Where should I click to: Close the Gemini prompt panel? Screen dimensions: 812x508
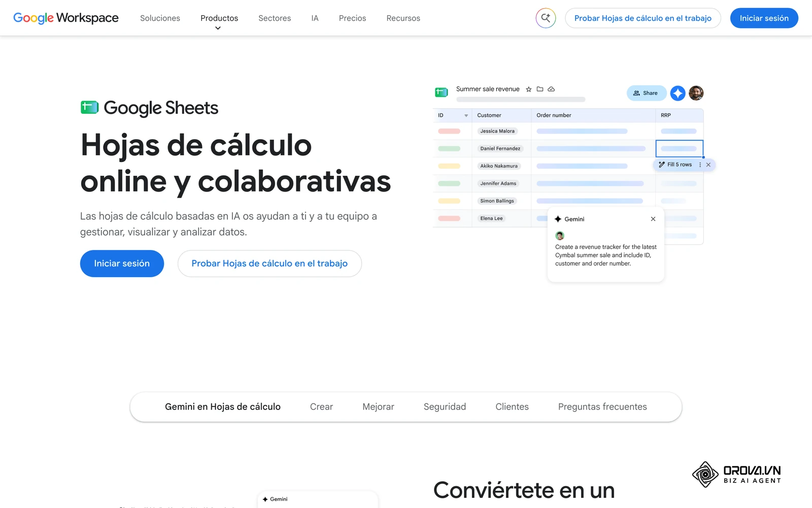(x=653, y=219)
